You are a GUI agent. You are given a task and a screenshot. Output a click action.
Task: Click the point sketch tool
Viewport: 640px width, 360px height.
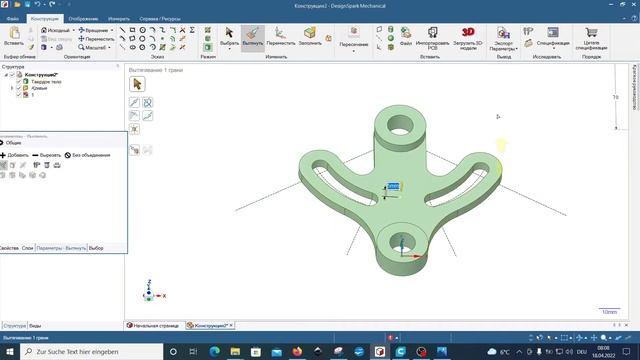tap(162, 39)
